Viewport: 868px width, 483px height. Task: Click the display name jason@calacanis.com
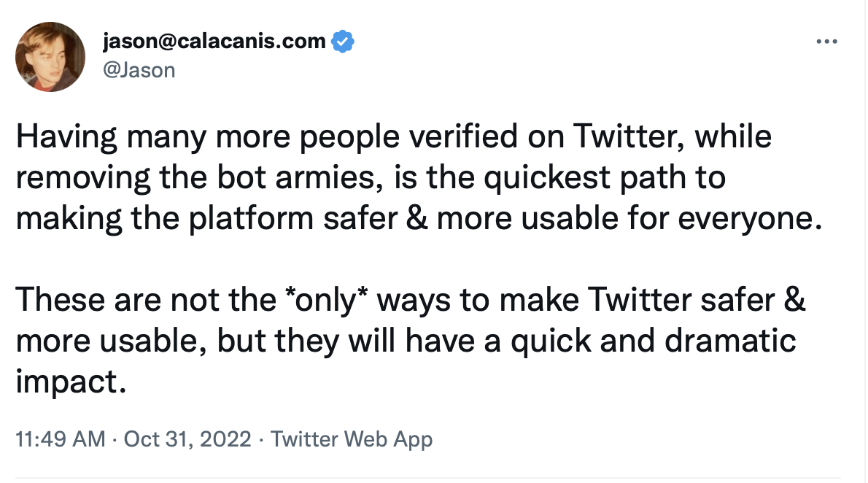[214, 42]
